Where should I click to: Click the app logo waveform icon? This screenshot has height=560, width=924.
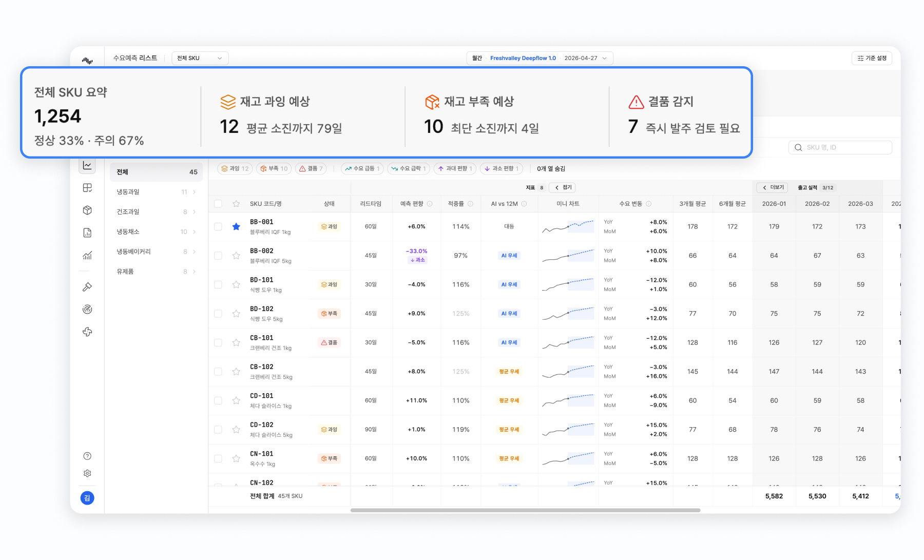coord(87,61)
